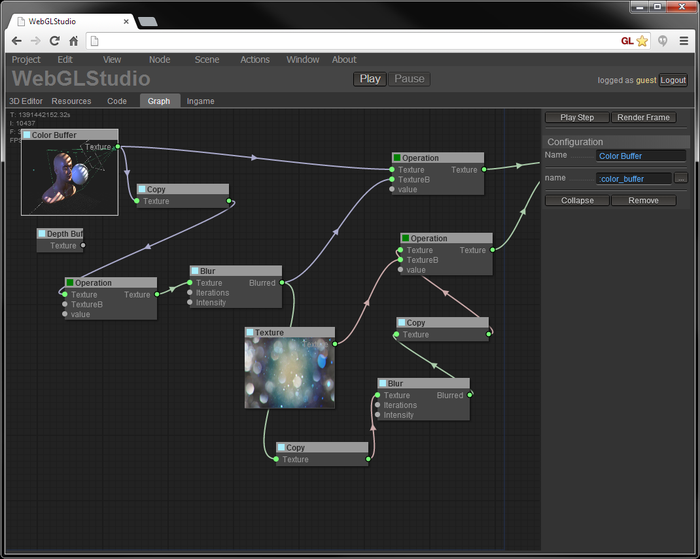
Task: Open the Actions menu
Action: [255, 59]
